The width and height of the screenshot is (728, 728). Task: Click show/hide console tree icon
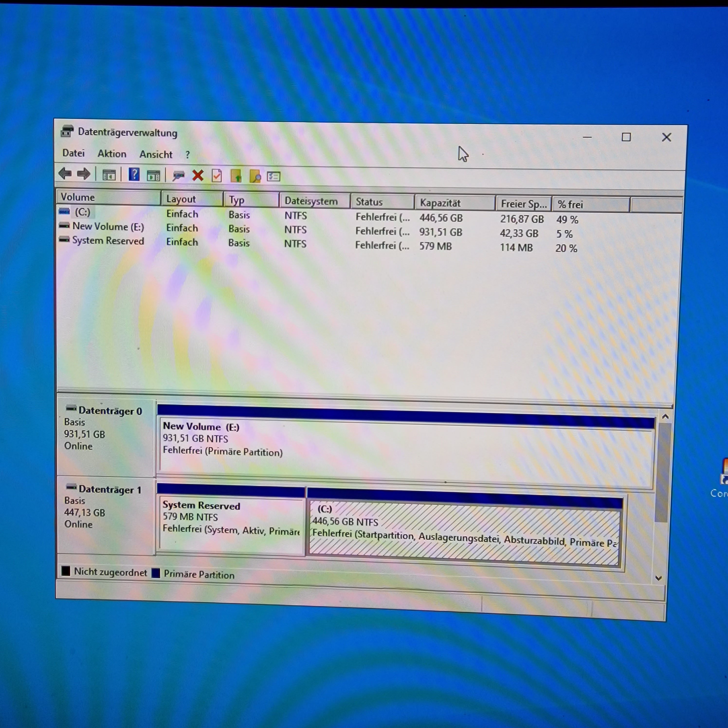coord(109,175)
